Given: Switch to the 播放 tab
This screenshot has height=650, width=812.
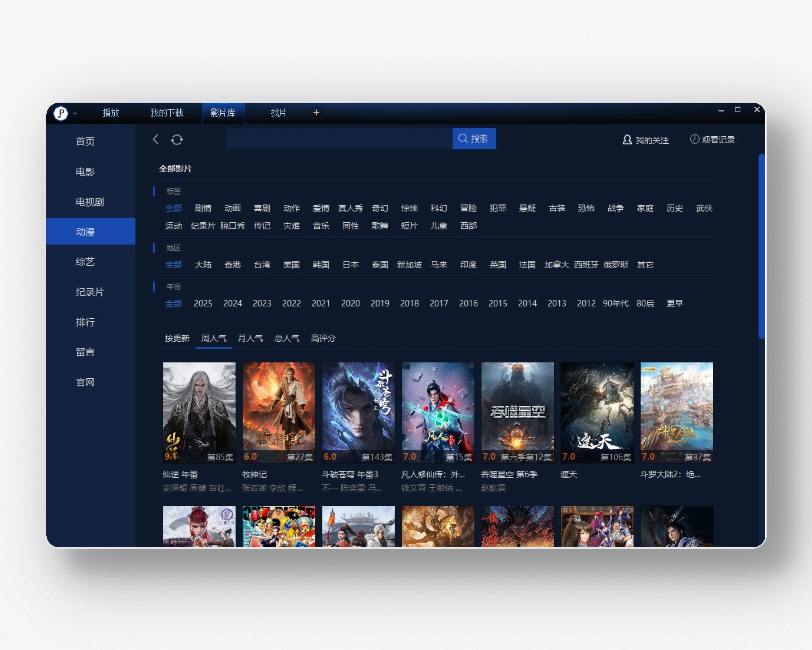Looking at the screenshot, I should pos(111,113).
